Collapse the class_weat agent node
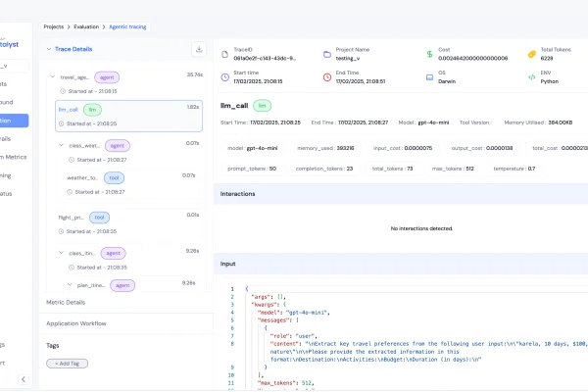This screenshot has width=588, height=392. point(61,145)
